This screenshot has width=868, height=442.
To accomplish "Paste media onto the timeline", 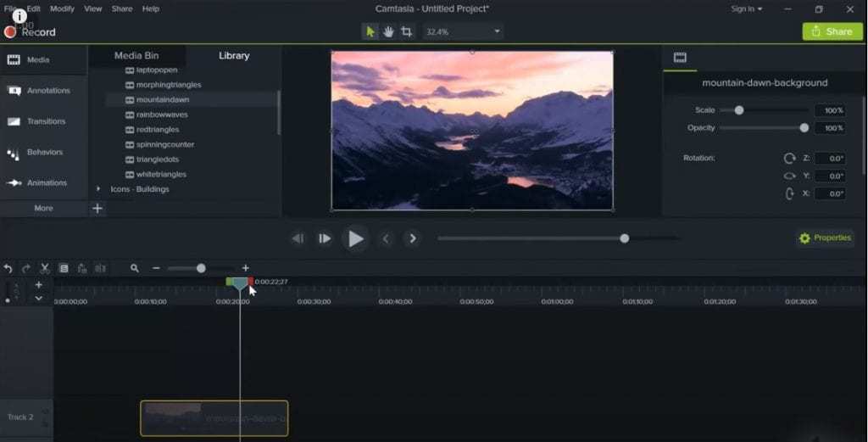I will tap(82, 269).
